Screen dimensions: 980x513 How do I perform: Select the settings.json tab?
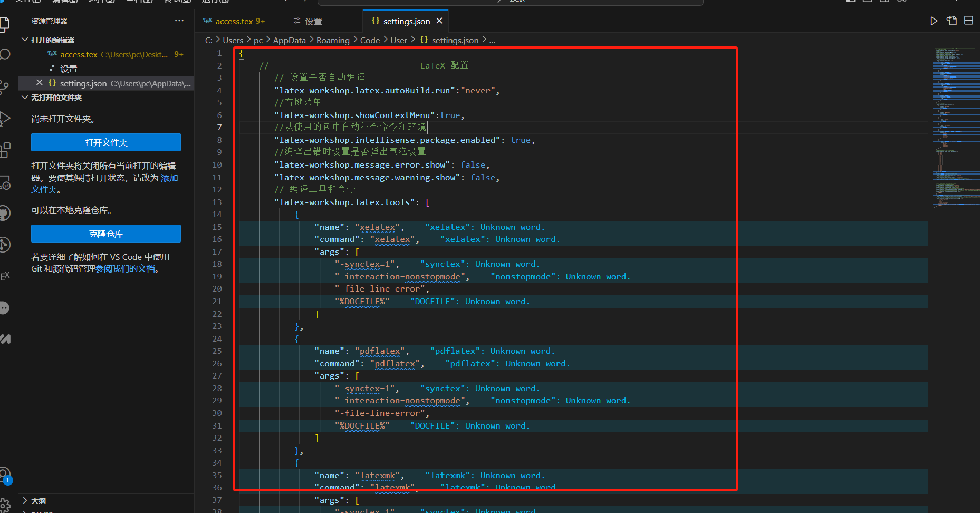pyautogui.click(x=405, y=22)
